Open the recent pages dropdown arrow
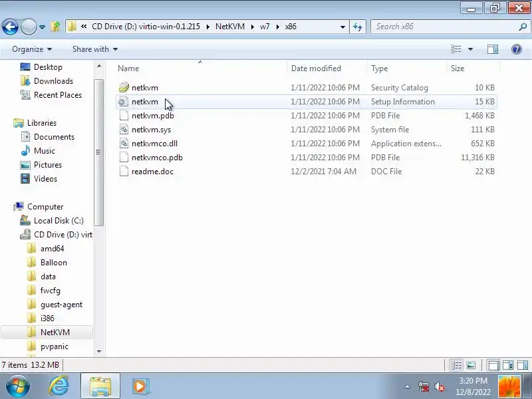The image size is (532, 399). [42, 27]
